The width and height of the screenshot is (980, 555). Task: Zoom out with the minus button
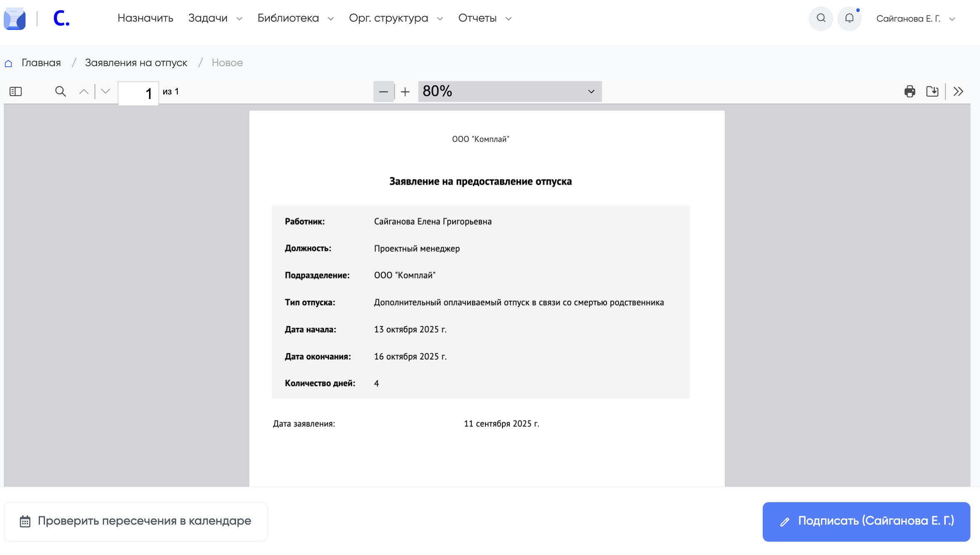[383, 92]
